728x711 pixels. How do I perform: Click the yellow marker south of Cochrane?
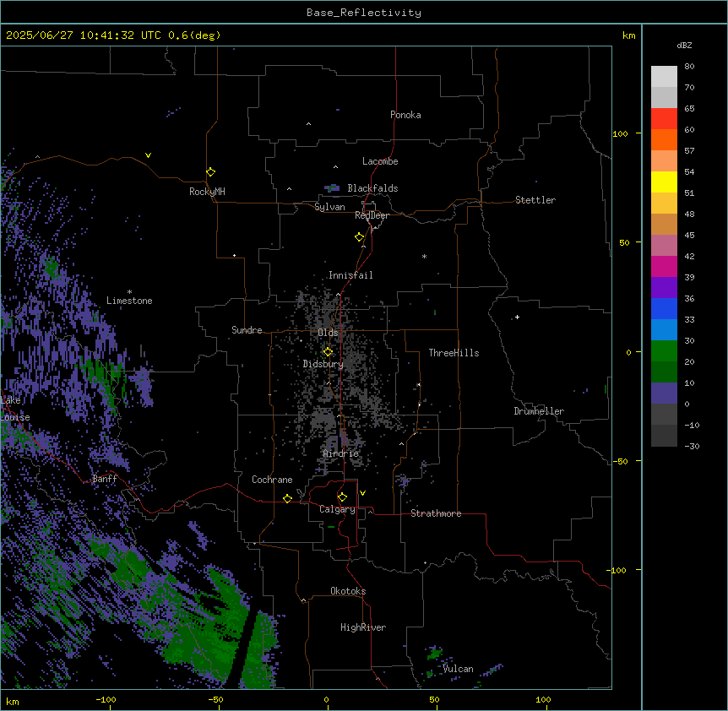287,498
